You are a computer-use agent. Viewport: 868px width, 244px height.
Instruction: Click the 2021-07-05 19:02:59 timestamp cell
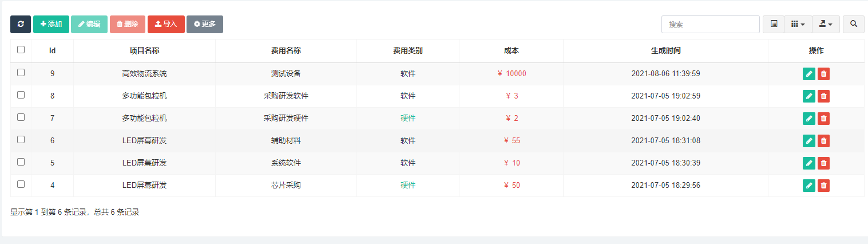coord(665,96)
